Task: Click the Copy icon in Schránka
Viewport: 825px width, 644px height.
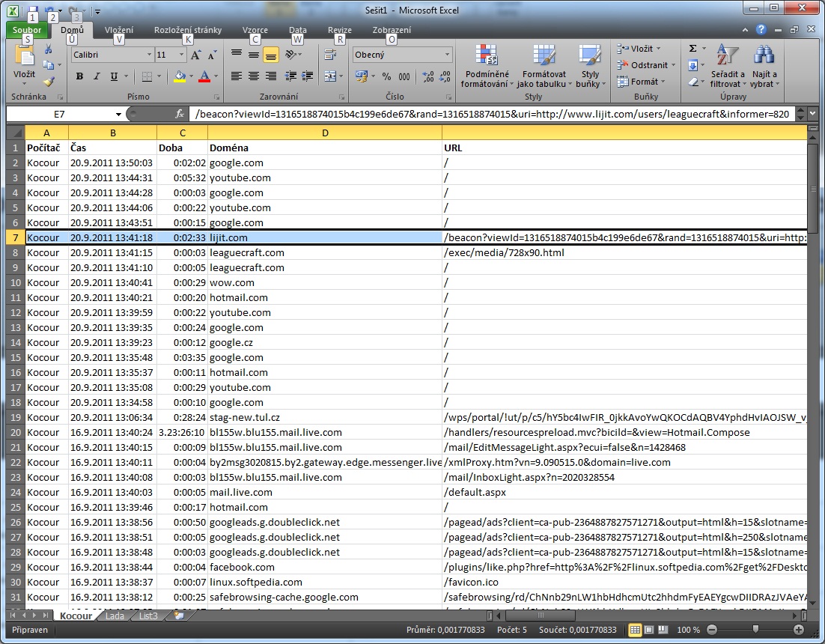Action: pos(49,65)
